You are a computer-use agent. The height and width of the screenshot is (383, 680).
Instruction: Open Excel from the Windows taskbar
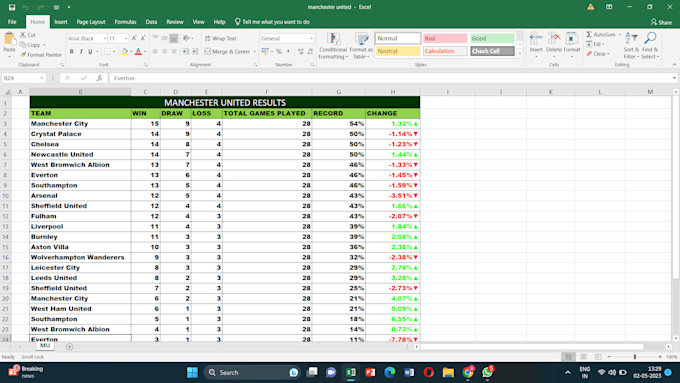pos(351,372)
